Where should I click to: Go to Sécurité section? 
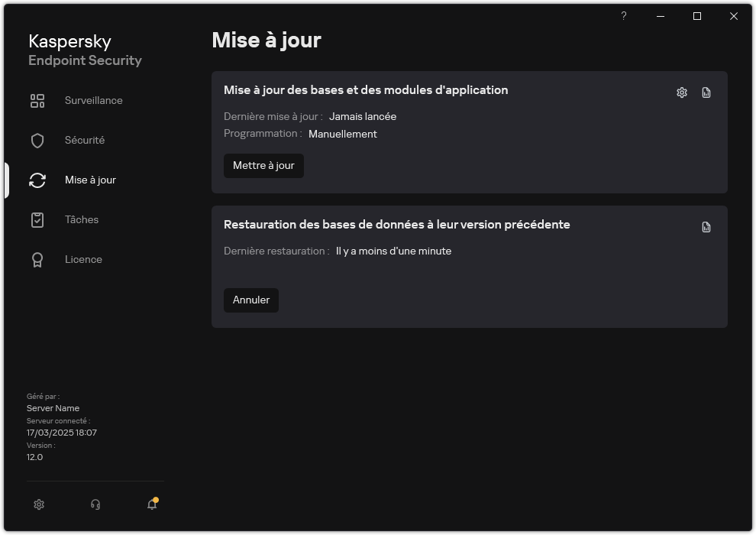coord(84,140)
